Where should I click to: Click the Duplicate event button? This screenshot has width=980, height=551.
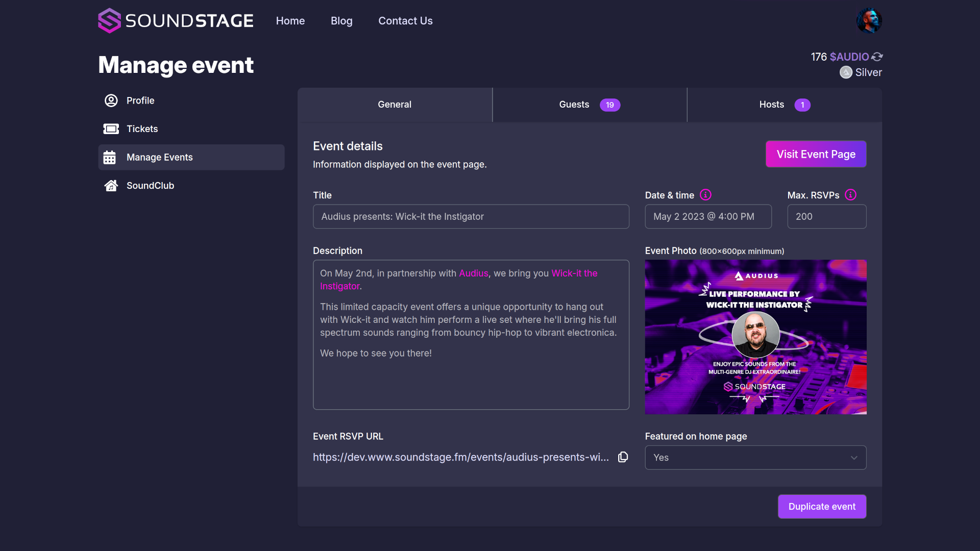click(x=822, y=507)
